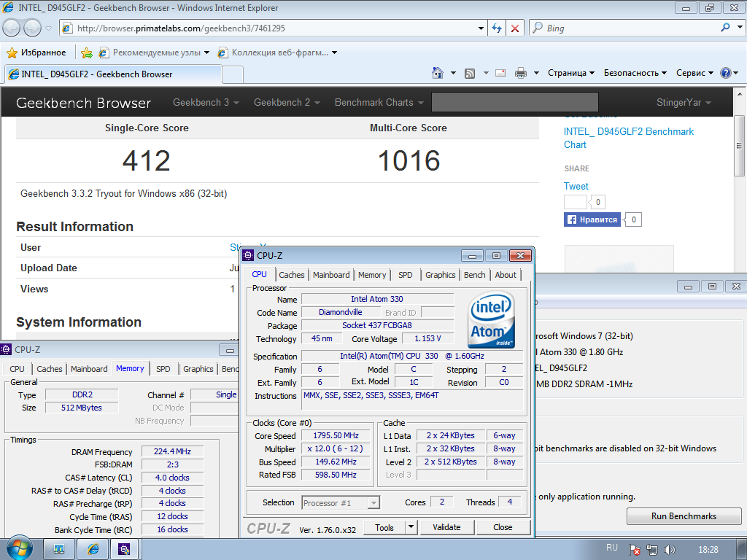Click the Tweet link
This screenshot has width=747, height=560.
click(x=576, y=186)
